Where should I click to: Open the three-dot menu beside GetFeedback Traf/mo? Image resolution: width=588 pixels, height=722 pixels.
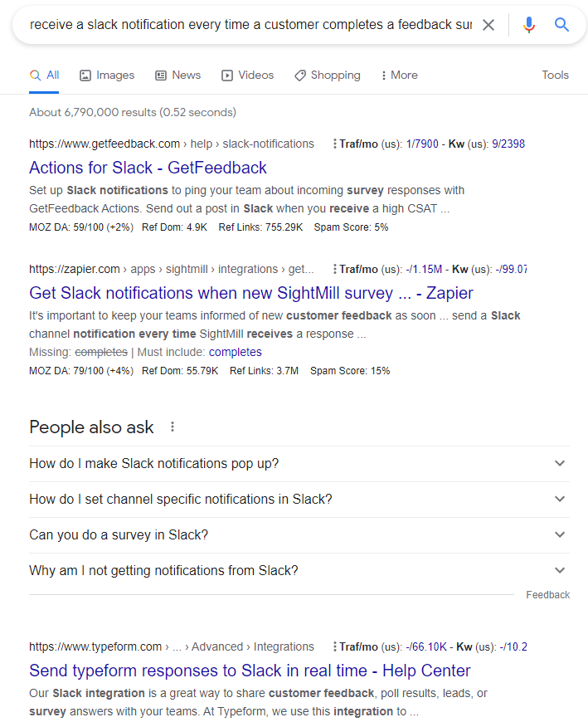click(334, 144)
